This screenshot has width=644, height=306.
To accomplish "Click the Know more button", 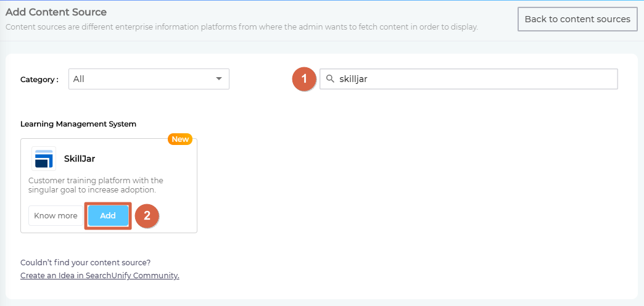I will pyautogui.click(x=55, y=216).
